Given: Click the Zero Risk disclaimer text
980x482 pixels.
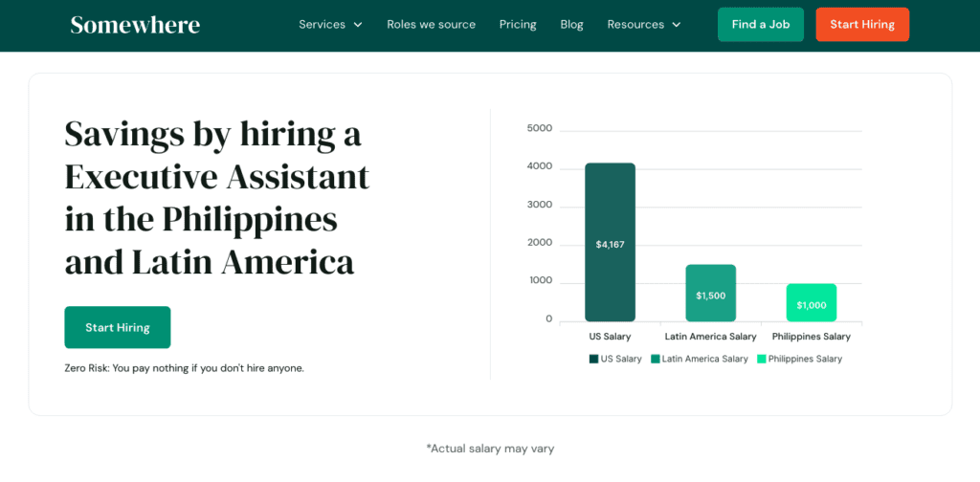Looking at the screenshot, I should [184, 368].
